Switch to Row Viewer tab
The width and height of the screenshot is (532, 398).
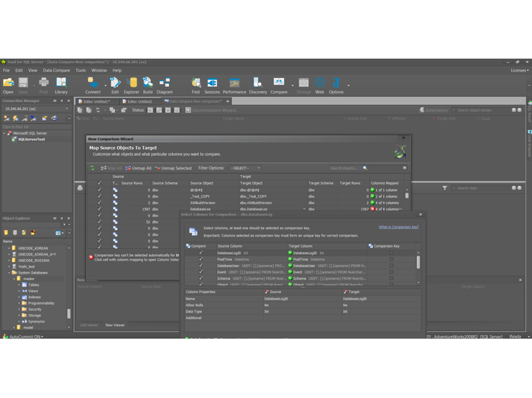115,325
